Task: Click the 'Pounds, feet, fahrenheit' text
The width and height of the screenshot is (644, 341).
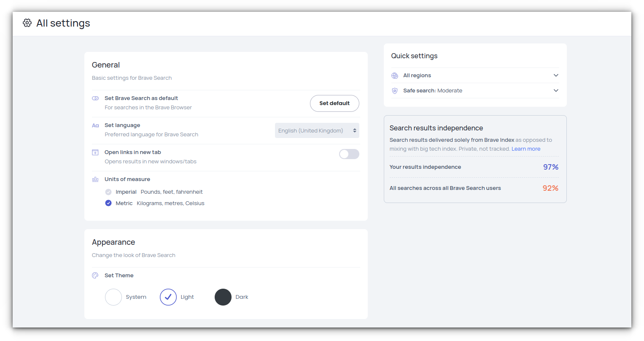Action: (x=172, y=192)
